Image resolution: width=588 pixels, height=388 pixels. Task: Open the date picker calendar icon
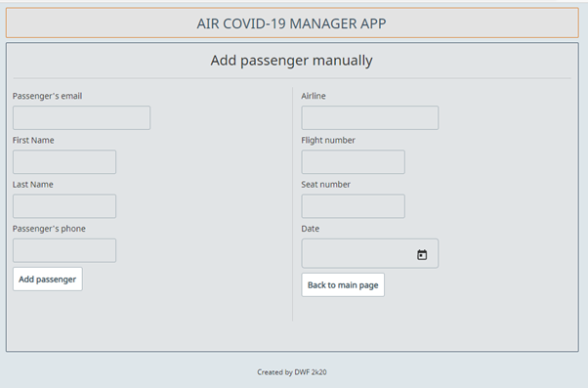coord(422,255)
